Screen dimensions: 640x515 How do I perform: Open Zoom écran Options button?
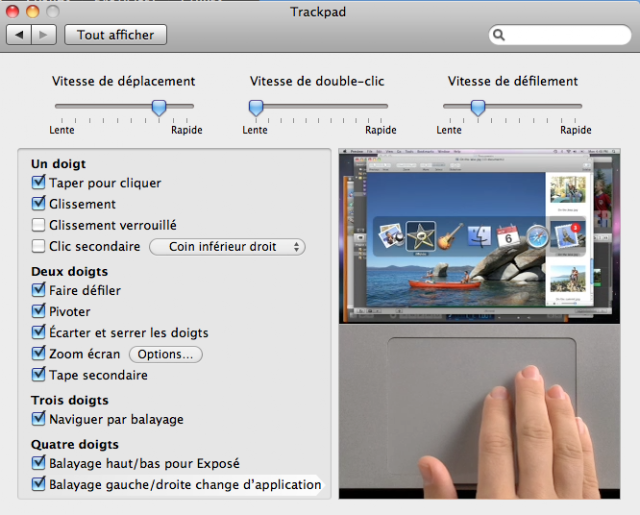tap(166, 354)
